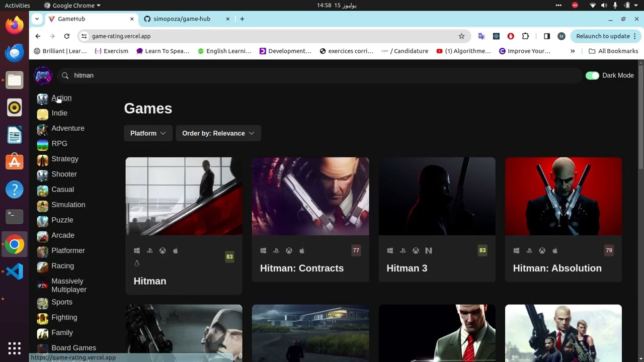The height and width of the screenshot is (362, 644).
Task: Choose the Fighting genre text
Action: pyautogui.click(x=64, y=317)
